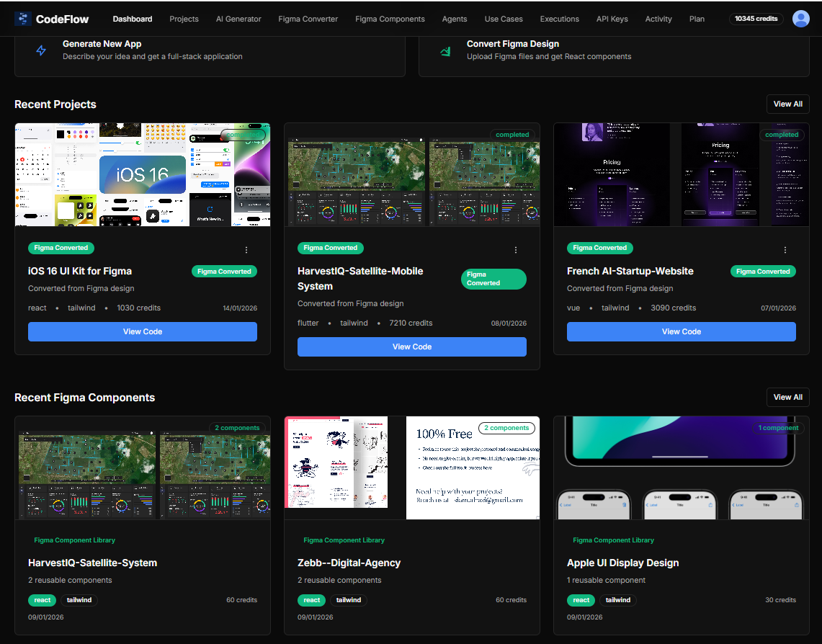Open HarvestIQ-Satellite-Mobile System project thumbnail
The width and height of the screenshot is (822, 644).
pyautogui.click(x=412, y=175)
